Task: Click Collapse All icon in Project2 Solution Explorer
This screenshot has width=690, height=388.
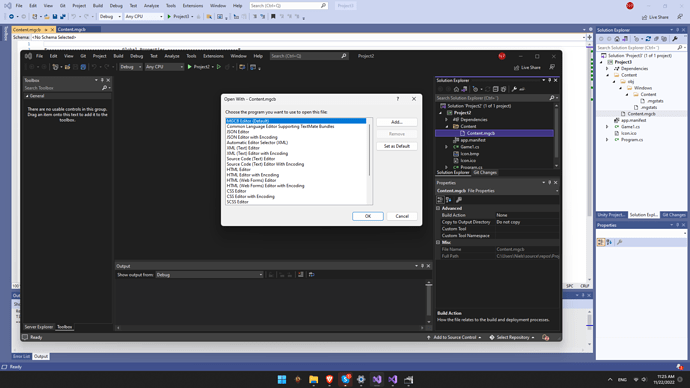Action: 495,89
